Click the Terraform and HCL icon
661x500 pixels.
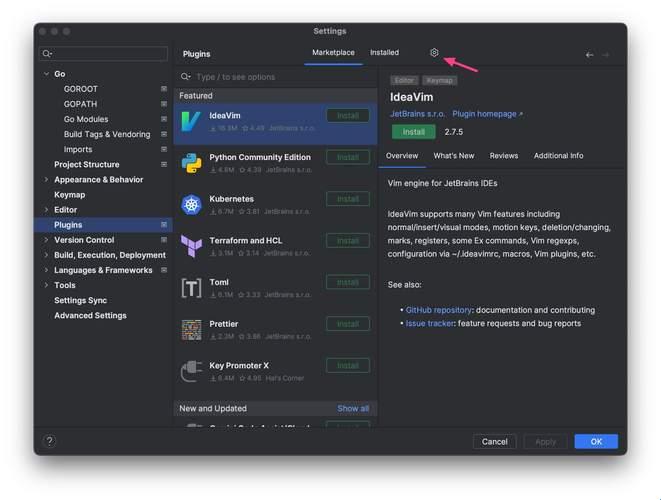191,246
